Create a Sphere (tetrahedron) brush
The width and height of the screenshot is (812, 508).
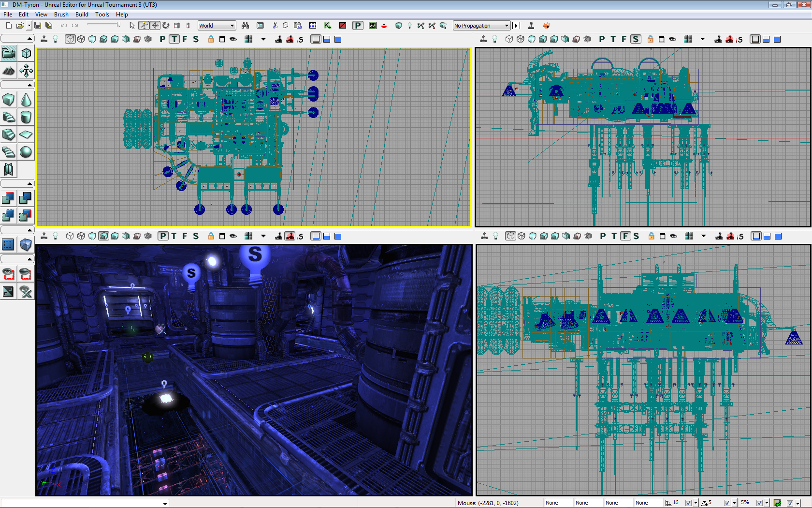[26, 152]
